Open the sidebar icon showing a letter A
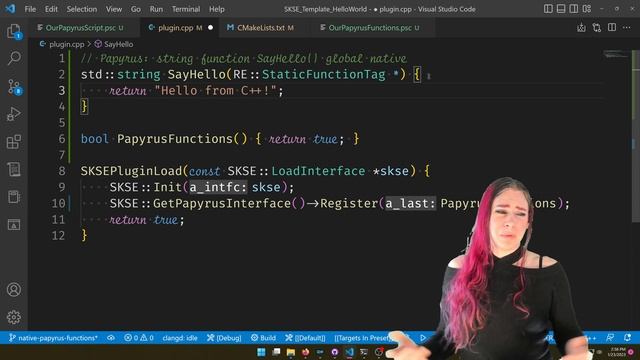 pos(14,224)
